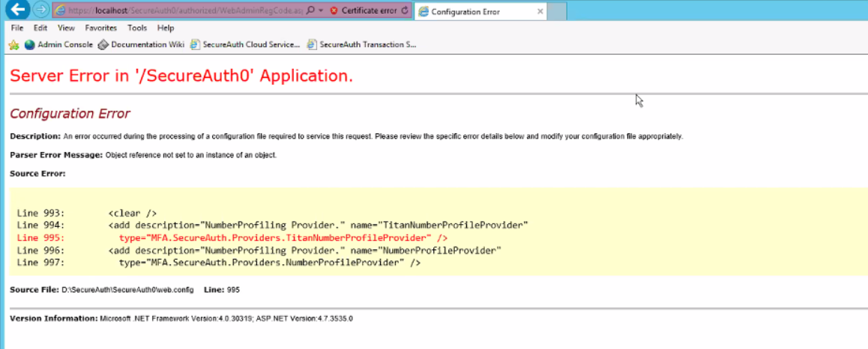
Task: Click the 'Parser Error Message:' label
Action: click(x=56, y=155)
